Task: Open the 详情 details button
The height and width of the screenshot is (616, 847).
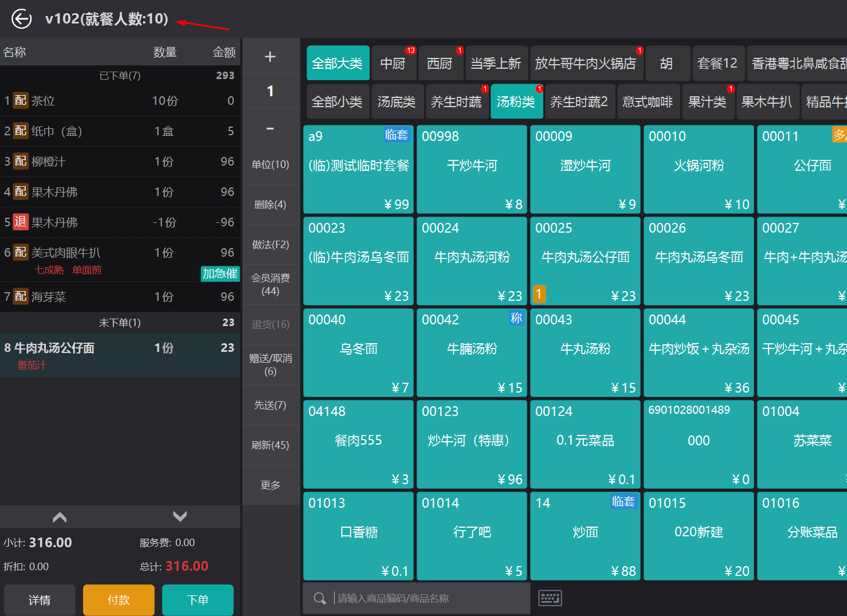Action: coord(40,600)
